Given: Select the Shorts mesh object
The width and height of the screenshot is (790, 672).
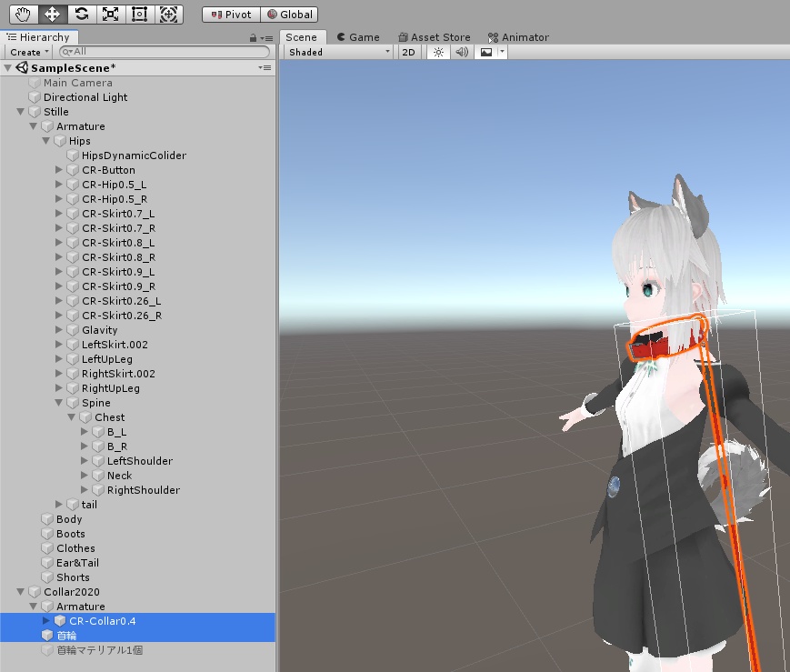Looking at the screenshot, I should (73, 577).
